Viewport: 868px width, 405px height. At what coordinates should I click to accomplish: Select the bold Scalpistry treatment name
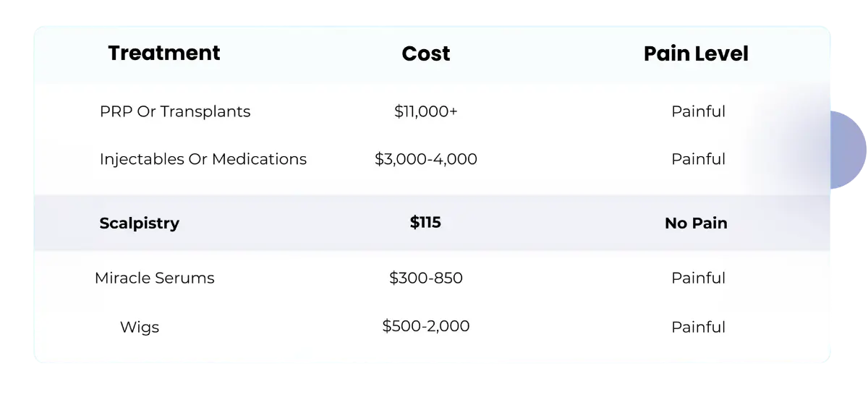point(139,223)
